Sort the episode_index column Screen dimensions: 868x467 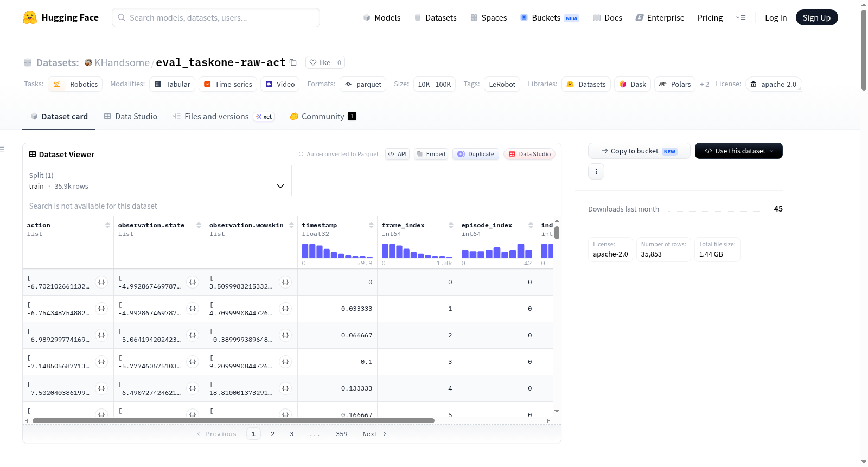tap(531, 225)
